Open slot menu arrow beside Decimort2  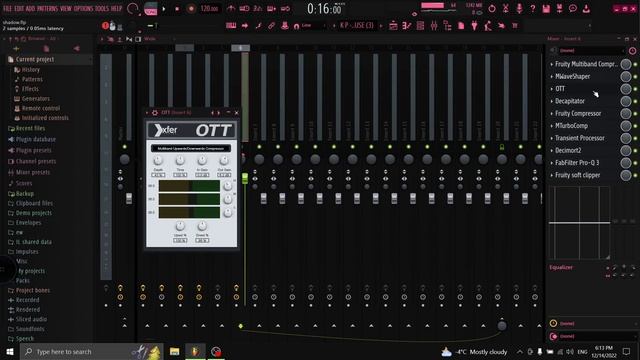point(551,151)
